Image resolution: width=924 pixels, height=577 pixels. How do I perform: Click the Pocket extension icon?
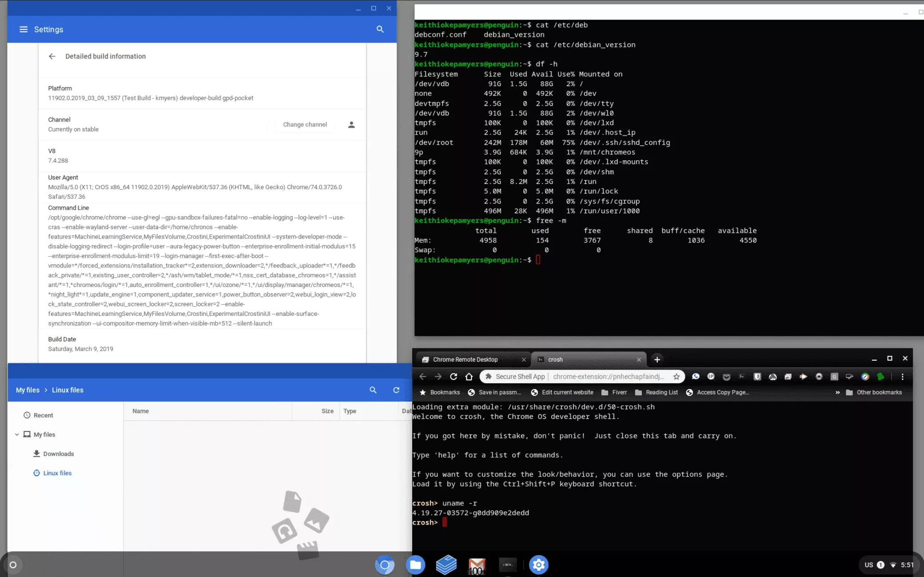point(726,377)
